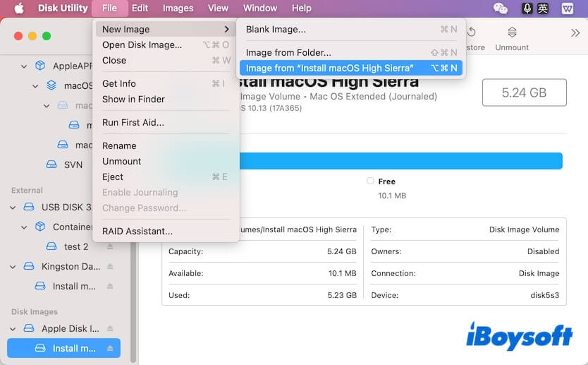Click RAID Assistant menu entry
Image resolution: width=588 pixels, height=365 pixels.
click(x=137, y=232)
